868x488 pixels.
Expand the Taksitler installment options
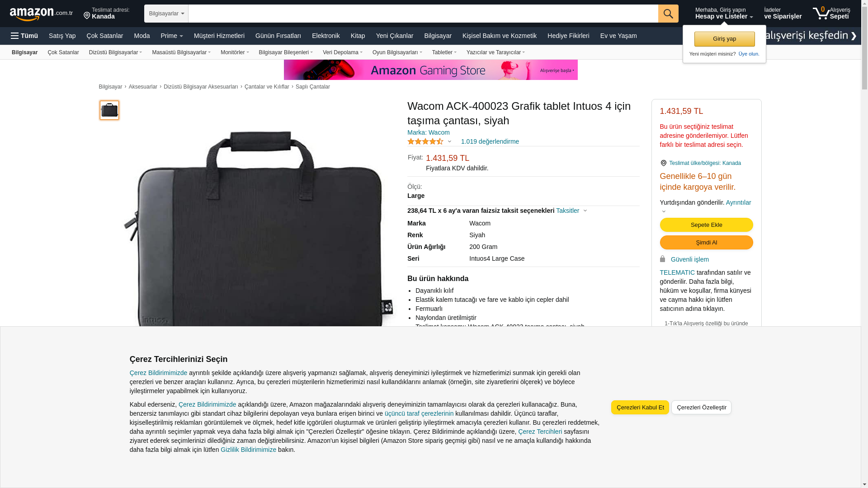click(x=571, y=211)
